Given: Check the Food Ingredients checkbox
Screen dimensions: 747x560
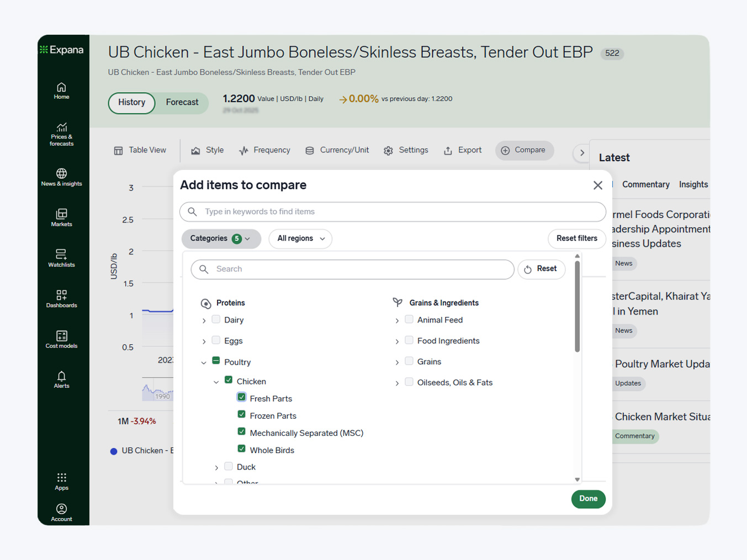Looking at the screenshot, I should [x=409, y=340].
